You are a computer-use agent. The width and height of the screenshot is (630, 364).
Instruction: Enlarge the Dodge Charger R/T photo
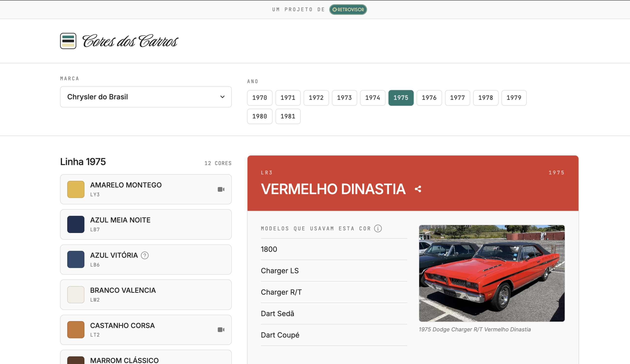tap(492, 273)
